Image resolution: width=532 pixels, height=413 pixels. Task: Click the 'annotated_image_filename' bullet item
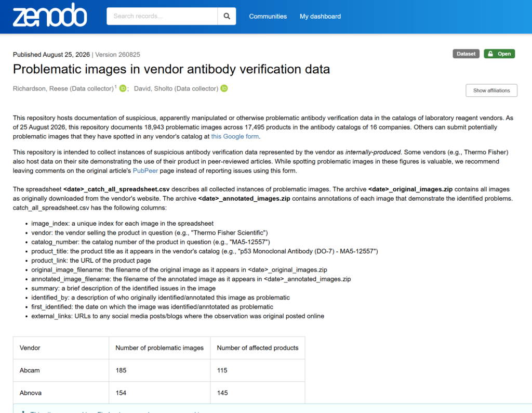(191, 279)
